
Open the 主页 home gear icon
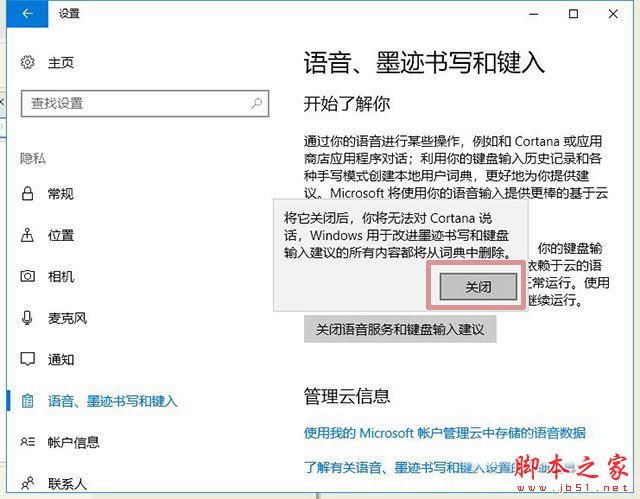click(x=27, y=62)
